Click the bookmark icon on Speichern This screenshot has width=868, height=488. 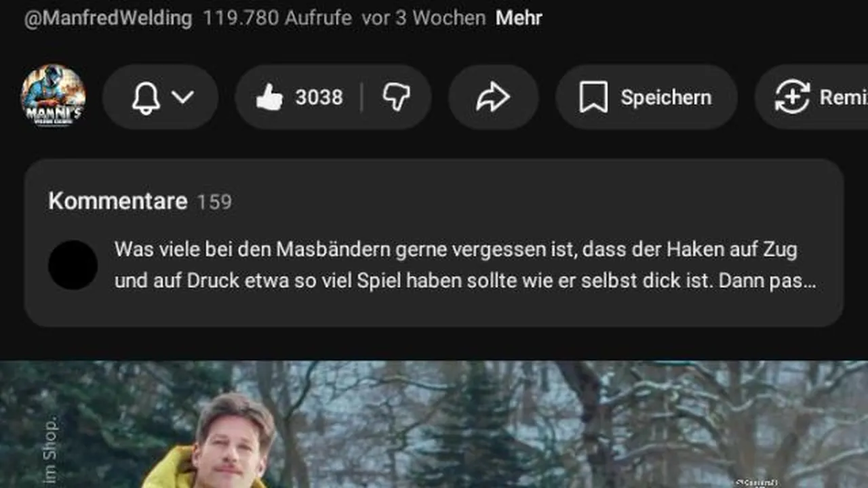(593, 98)
